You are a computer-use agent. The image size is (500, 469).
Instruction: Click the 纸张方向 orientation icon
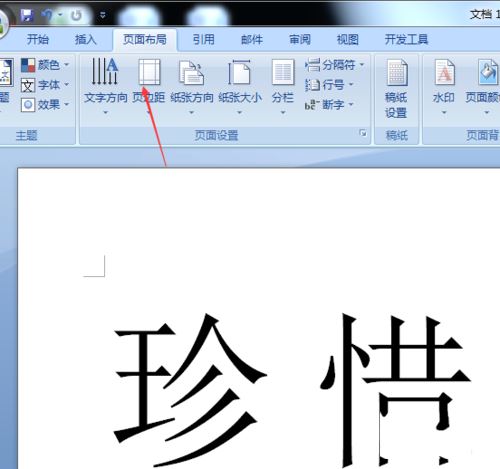tap(191, 72)
